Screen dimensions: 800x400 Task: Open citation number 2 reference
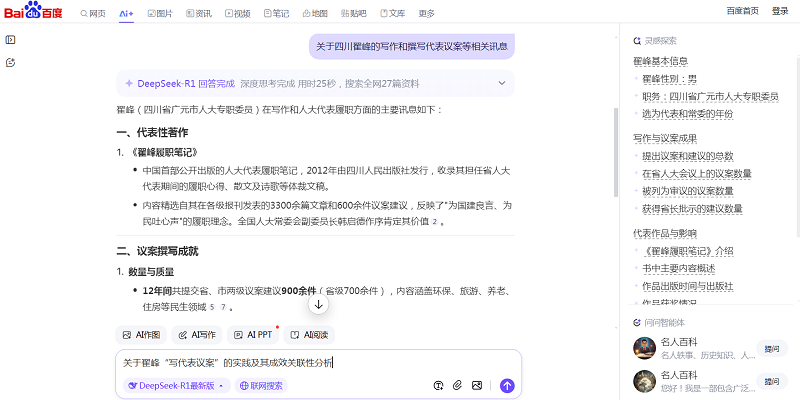pos(435,222)
